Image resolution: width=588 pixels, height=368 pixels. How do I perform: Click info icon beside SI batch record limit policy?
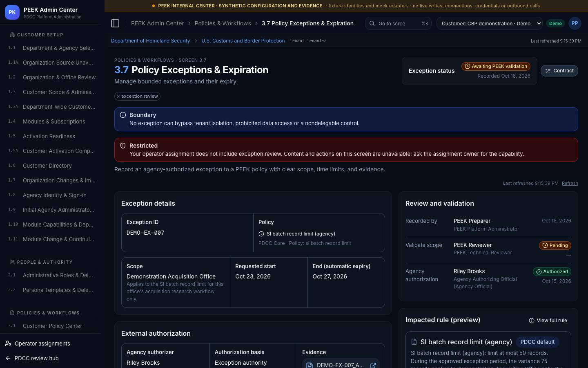pyautogui.click(x=261, y=234)
